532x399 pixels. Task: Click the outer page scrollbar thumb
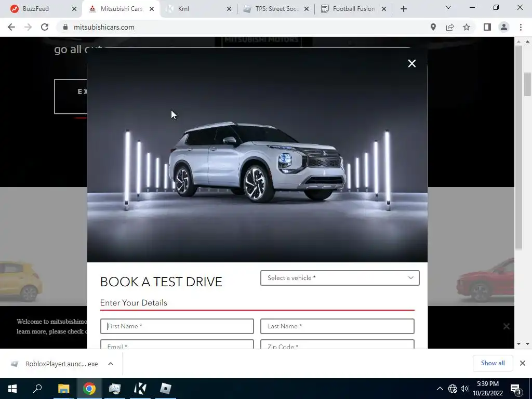point(527,84)
